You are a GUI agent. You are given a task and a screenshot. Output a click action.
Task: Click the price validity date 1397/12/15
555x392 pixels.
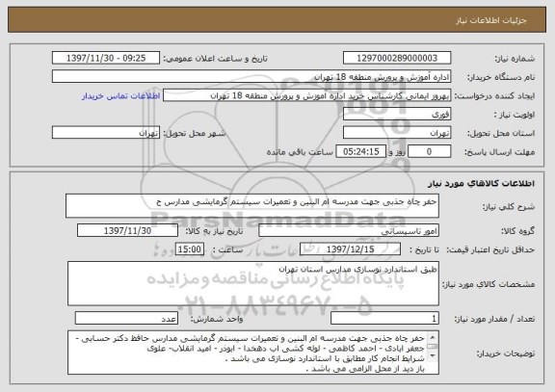(350, 249)
